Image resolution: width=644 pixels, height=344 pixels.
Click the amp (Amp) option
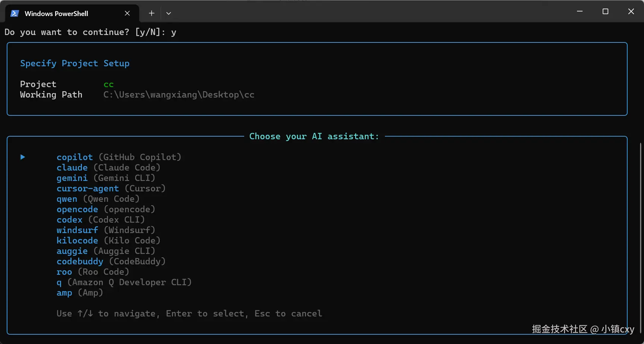[x=79, y=293]
